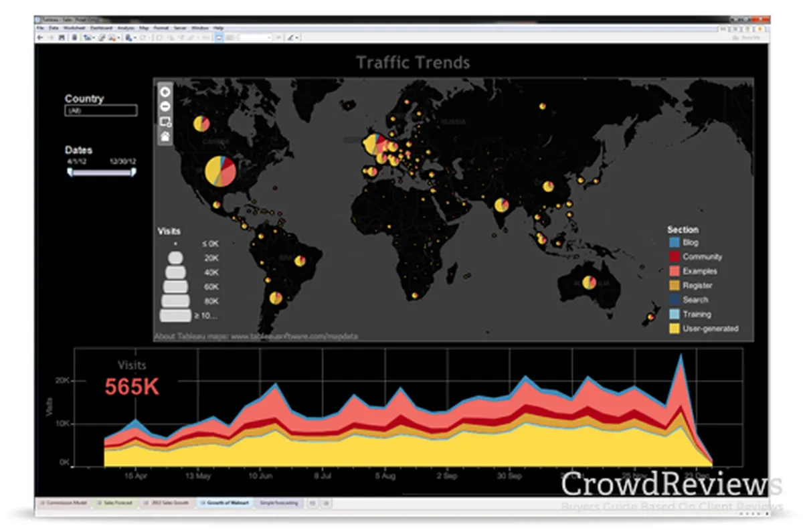
Task: Select the Growth of Walmart tab
Action: [x=225, y=503]
